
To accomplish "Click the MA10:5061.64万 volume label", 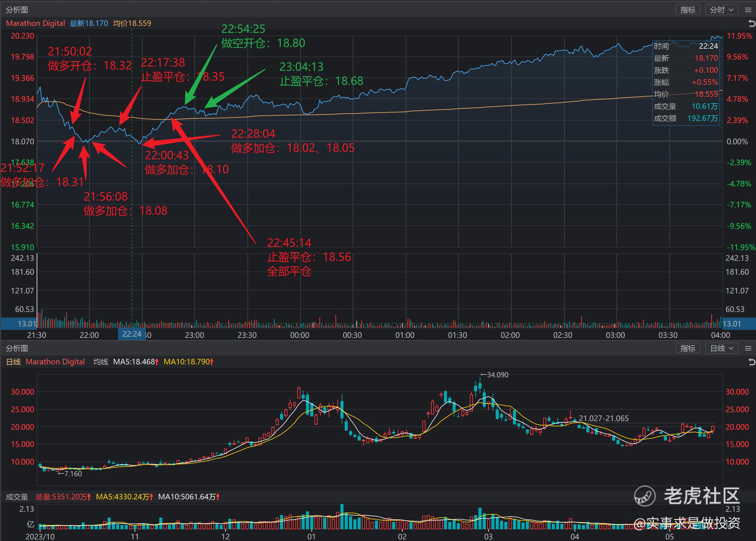I will tap(189, 497).
